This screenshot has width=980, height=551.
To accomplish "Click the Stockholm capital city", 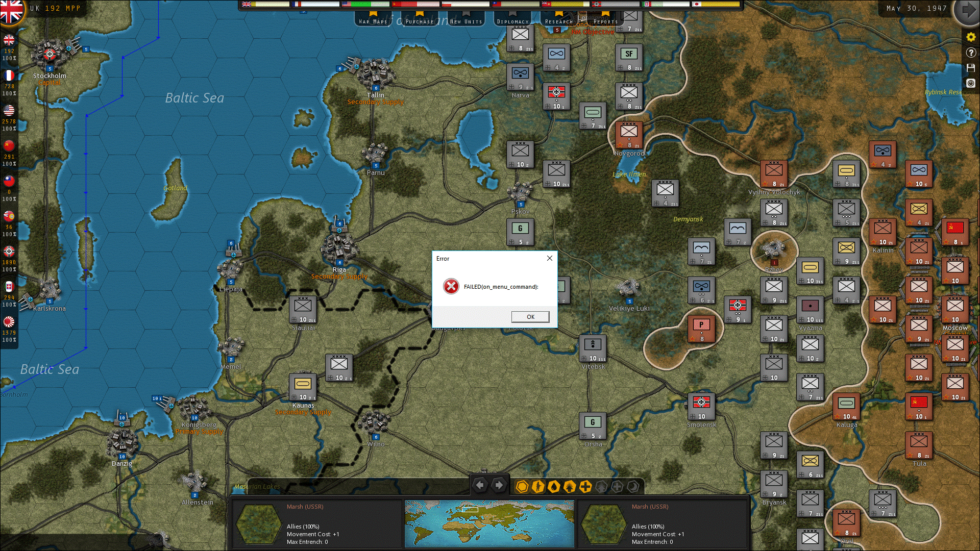I will 50,54.
